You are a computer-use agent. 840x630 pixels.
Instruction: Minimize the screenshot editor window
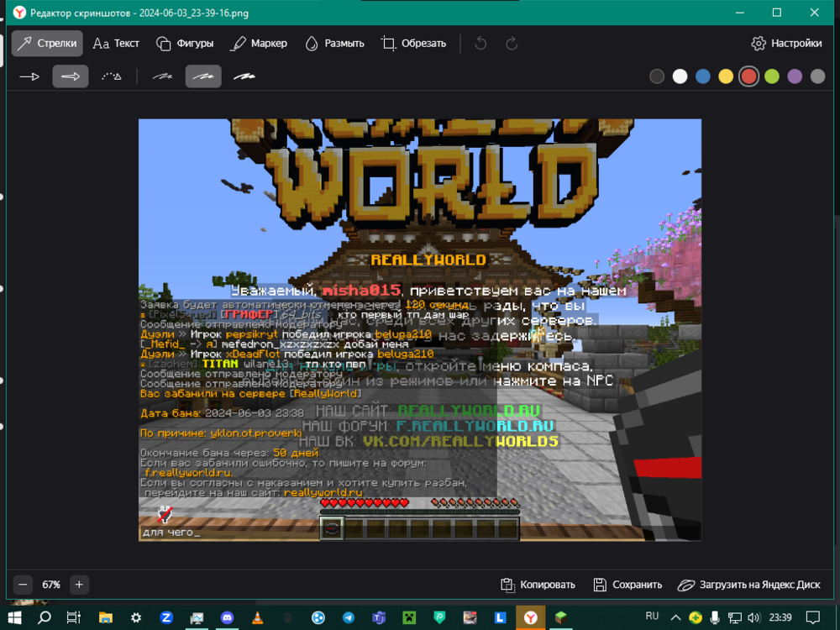pos(740,13)
